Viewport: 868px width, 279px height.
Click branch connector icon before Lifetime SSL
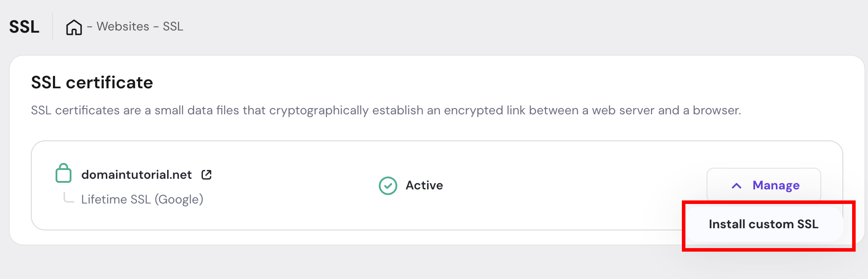pos(68,198)
